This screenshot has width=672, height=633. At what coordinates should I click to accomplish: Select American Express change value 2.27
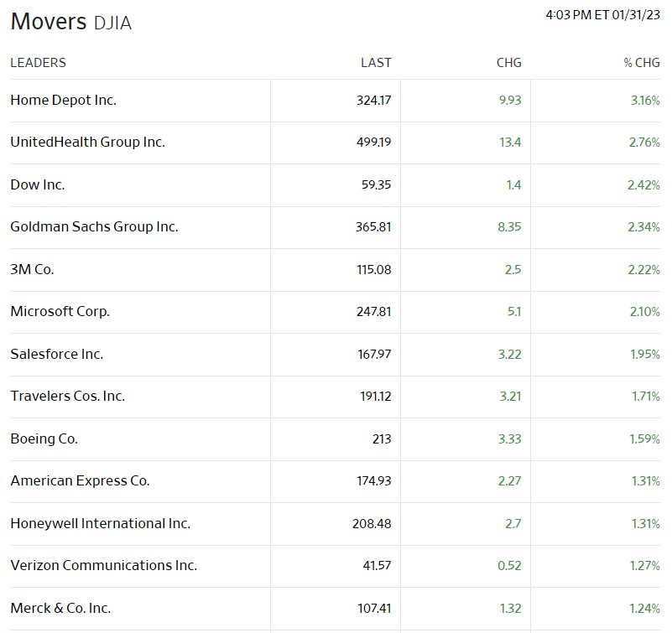coord(509,481)
